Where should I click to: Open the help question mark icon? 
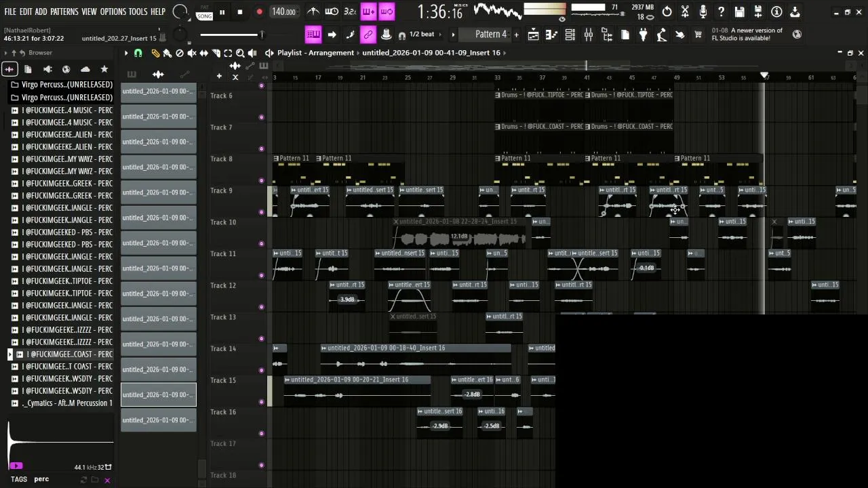click(x=722, y=12)
